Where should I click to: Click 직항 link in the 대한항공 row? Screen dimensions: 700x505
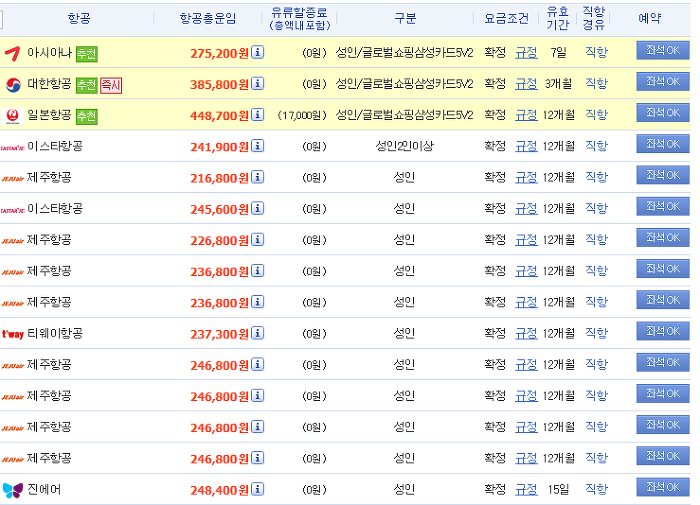tap(596, 84)
